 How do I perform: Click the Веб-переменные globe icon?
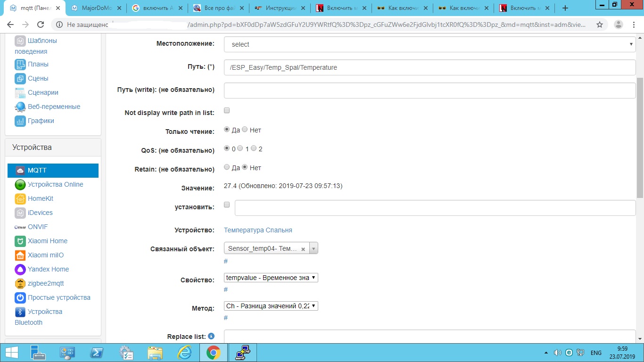(x=20, y=107)
